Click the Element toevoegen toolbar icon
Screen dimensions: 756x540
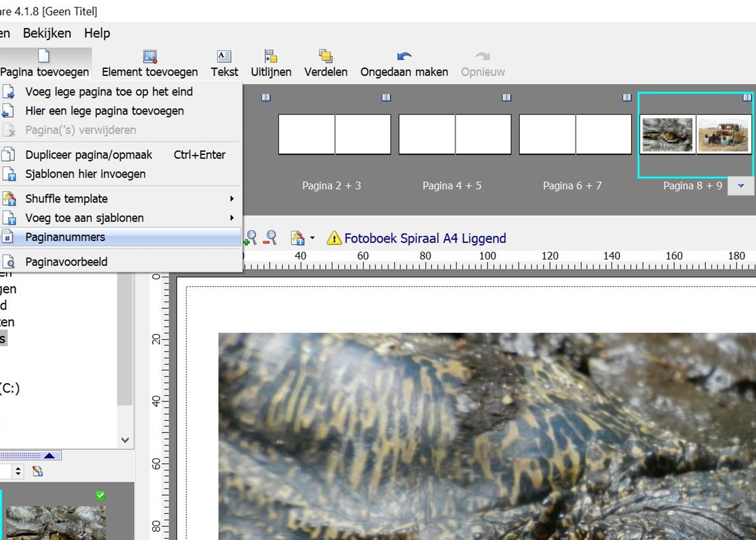[x=150, y=57]
